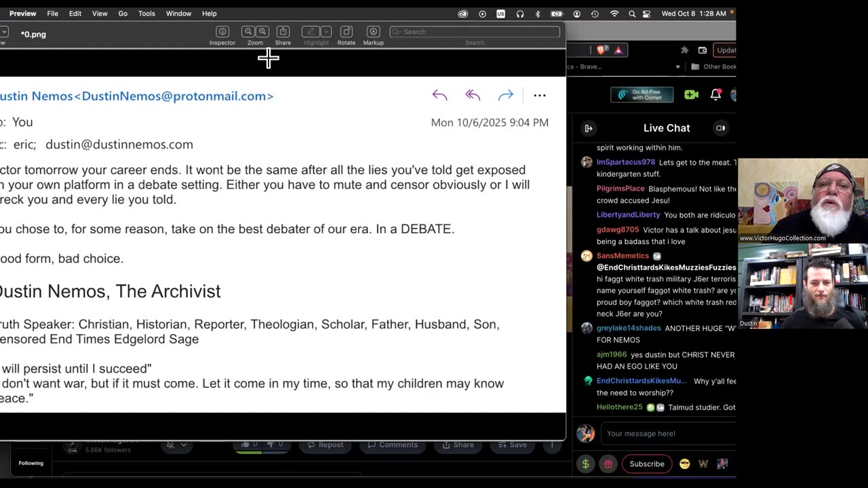Open Spotlight search in menu bar
Screen dimensions: 868x488
tap(632, 14)
